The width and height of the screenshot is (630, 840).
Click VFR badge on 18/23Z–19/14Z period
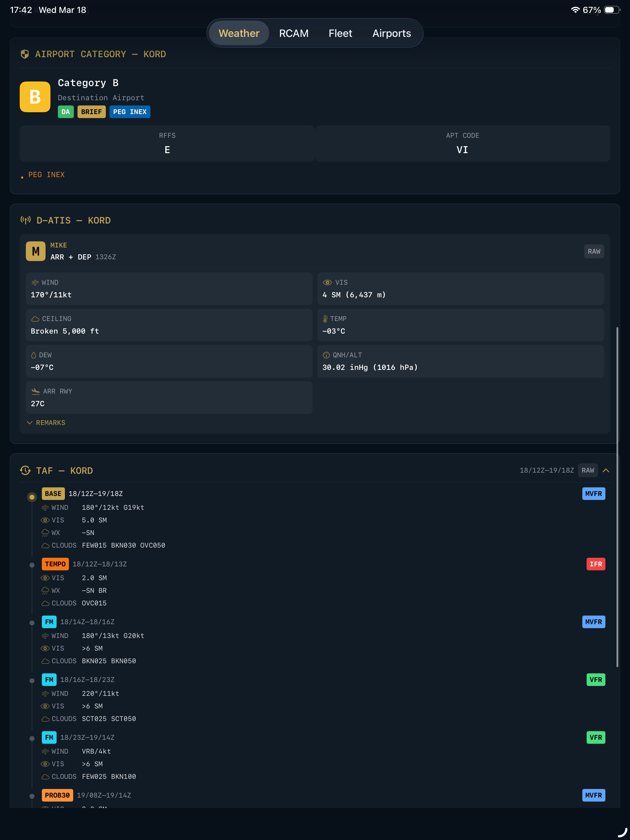point(596,738)
